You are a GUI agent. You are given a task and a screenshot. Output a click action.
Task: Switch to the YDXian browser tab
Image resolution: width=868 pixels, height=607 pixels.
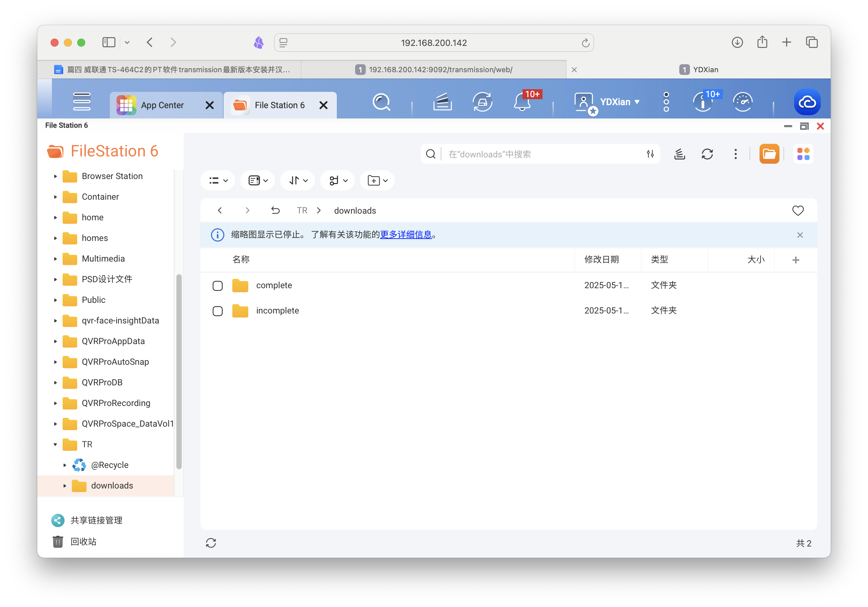coord(699,70)
